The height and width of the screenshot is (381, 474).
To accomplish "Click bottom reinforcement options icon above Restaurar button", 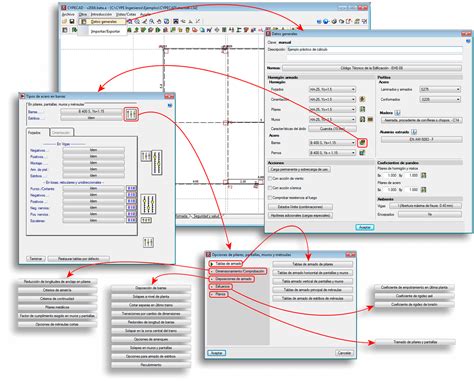I will click(x=148, y=242).
